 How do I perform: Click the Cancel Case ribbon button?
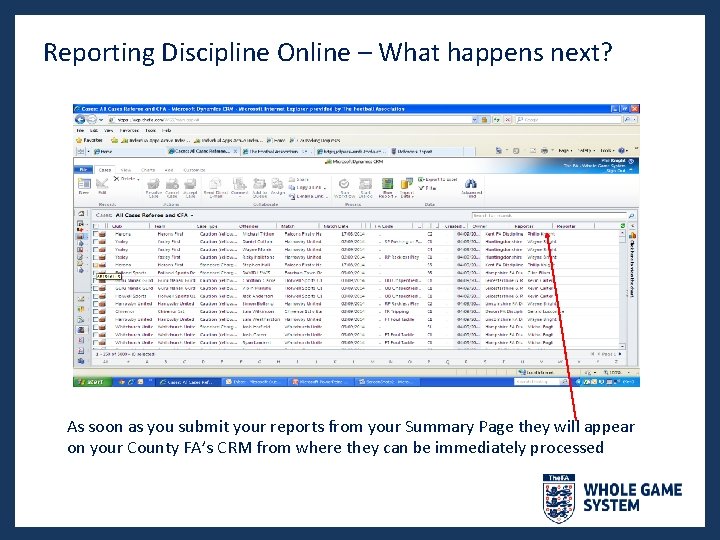pyautogui.click(x=172, y=188)
